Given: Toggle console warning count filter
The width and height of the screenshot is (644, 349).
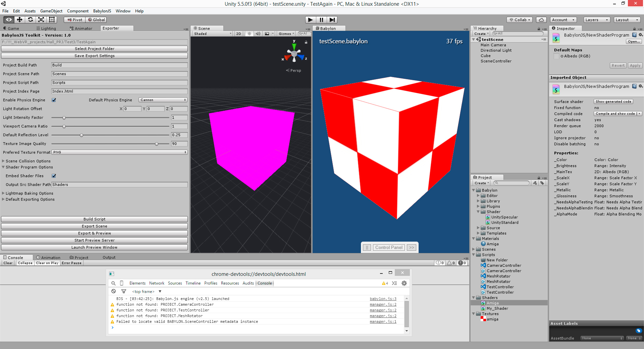Looking at the screenshot, I should coord(451,263).
